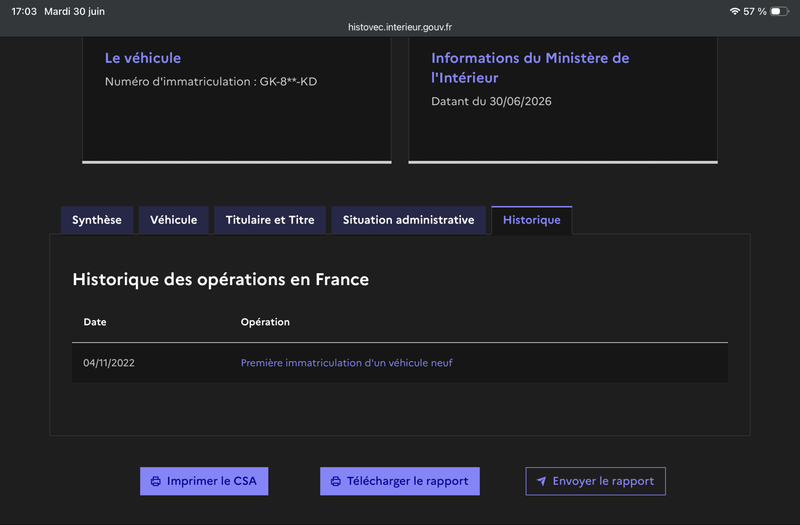Click the Imprimer le CSA button
The height and width of the screenshot is (525, 800).
point(204,481)
